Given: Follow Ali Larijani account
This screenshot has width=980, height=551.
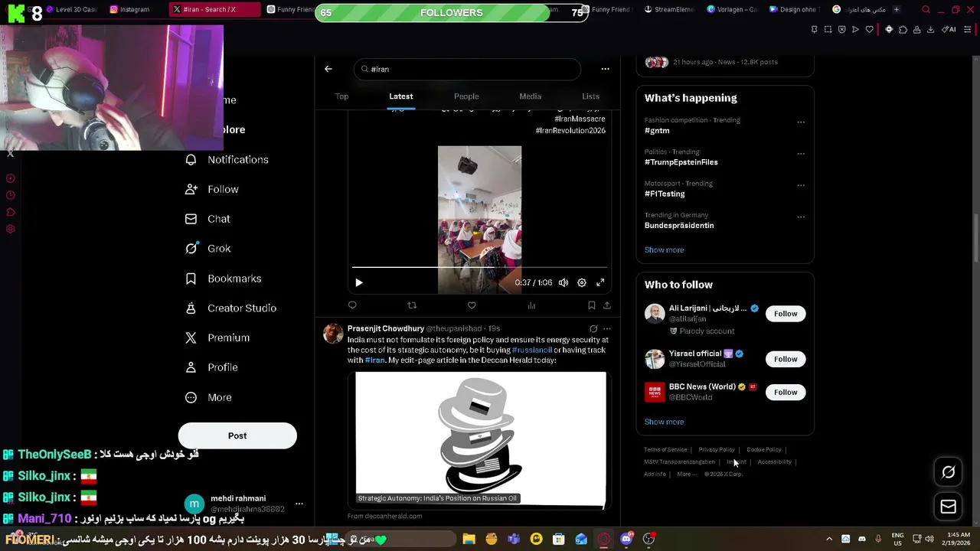Looking at the screenshot, I should [x=786, y=314].
